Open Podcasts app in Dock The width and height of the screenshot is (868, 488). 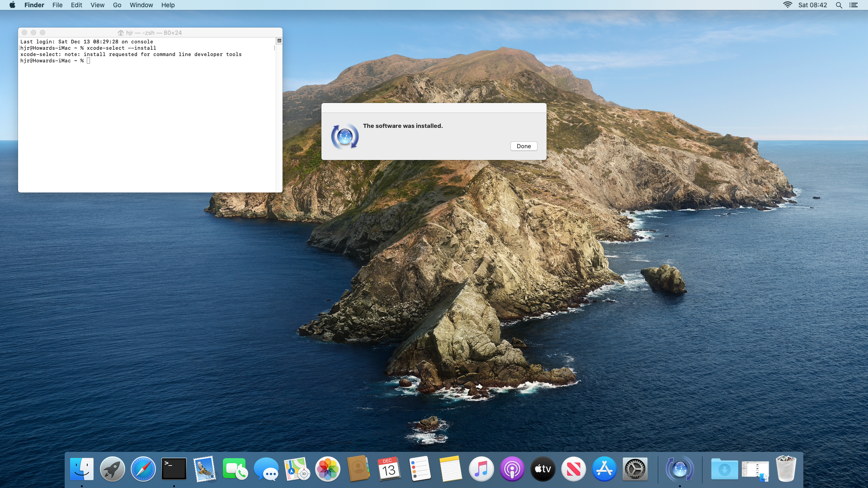[x=512, y=469]
